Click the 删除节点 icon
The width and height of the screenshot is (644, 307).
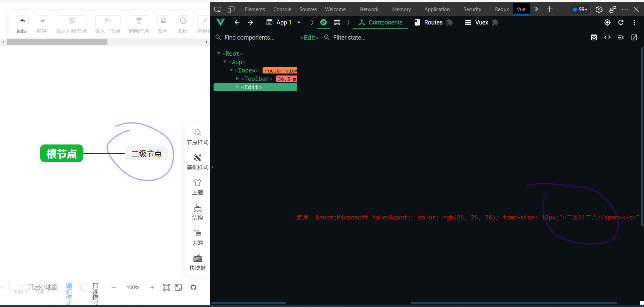tap(139, 21)
